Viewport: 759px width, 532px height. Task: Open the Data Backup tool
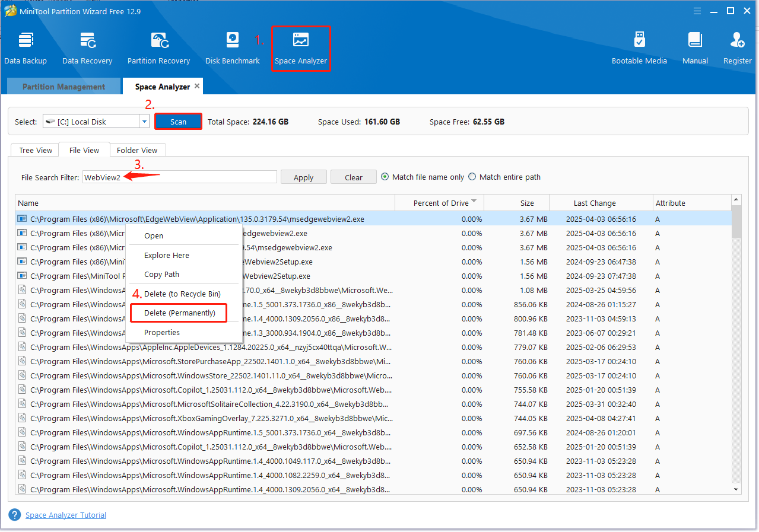pos(26,48)
